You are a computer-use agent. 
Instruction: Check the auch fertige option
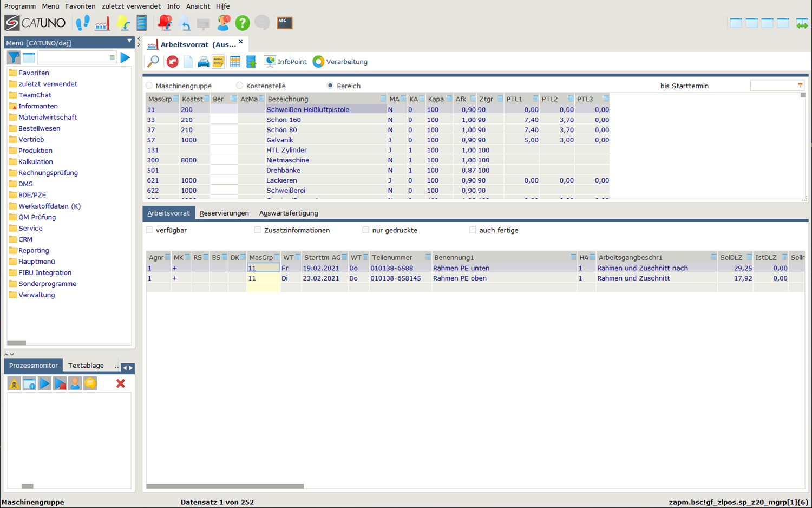(x=473, y=230)
